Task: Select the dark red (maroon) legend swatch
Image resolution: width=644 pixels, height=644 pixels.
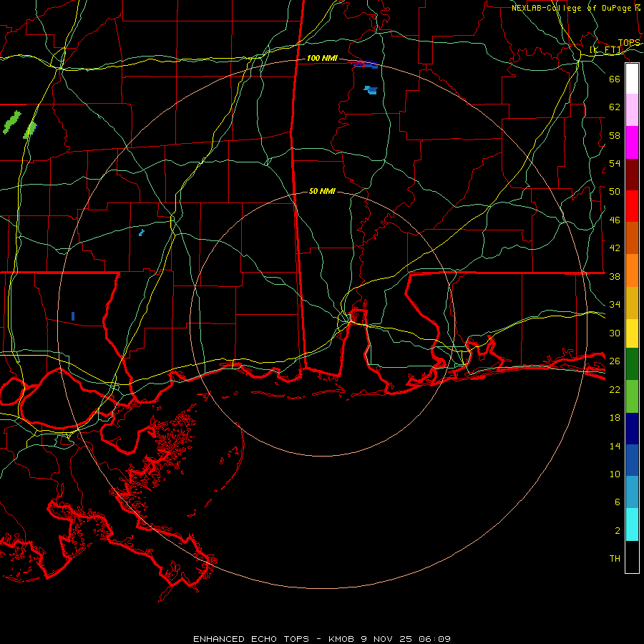Action: 632,175
